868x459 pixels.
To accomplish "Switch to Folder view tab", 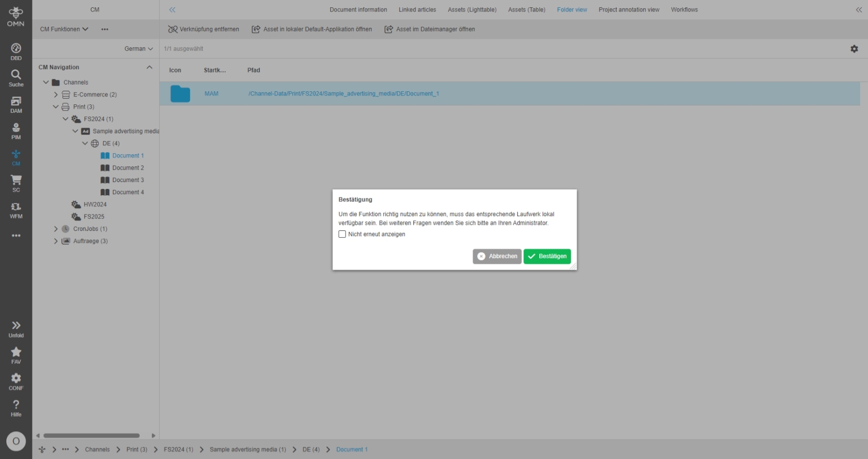I will [x=572, y=10].
